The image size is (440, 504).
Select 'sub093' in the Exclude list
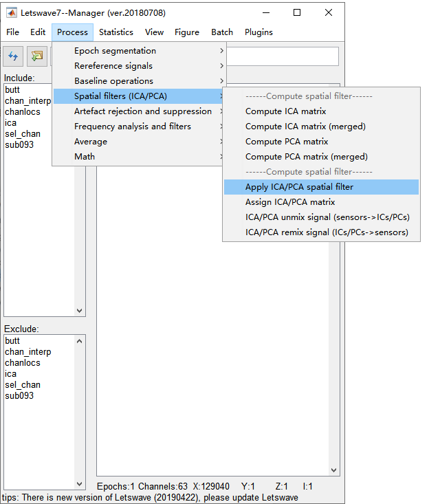19,395
